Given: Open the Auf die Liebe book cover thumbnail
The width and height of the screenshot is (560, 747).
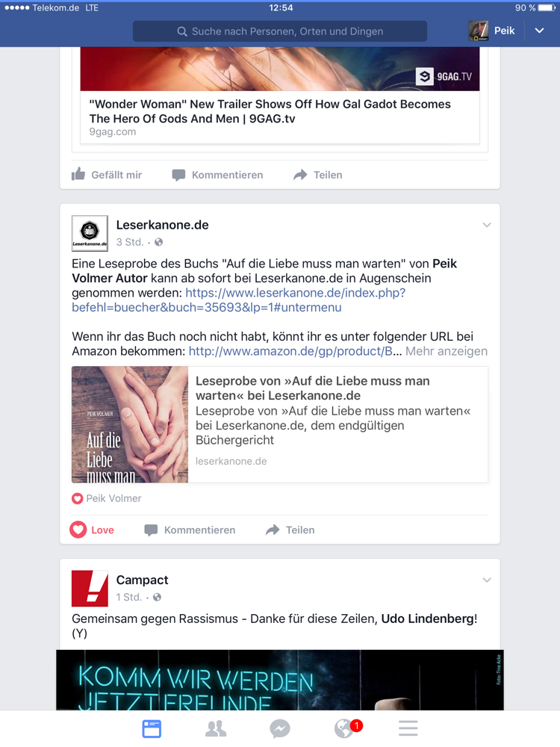Looking at the screenshot, I should pyautogui.click(x=130, y=424).
